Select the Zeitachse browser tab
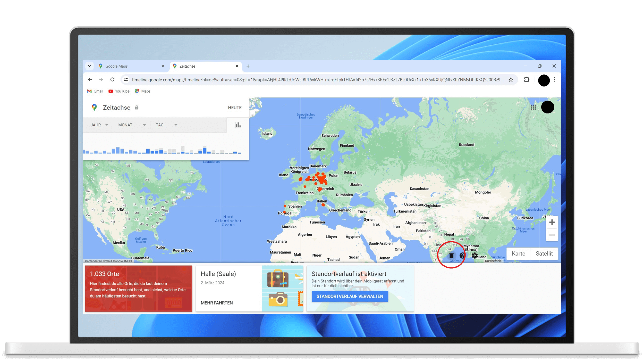Screen dimensions: 644x360 206,66
